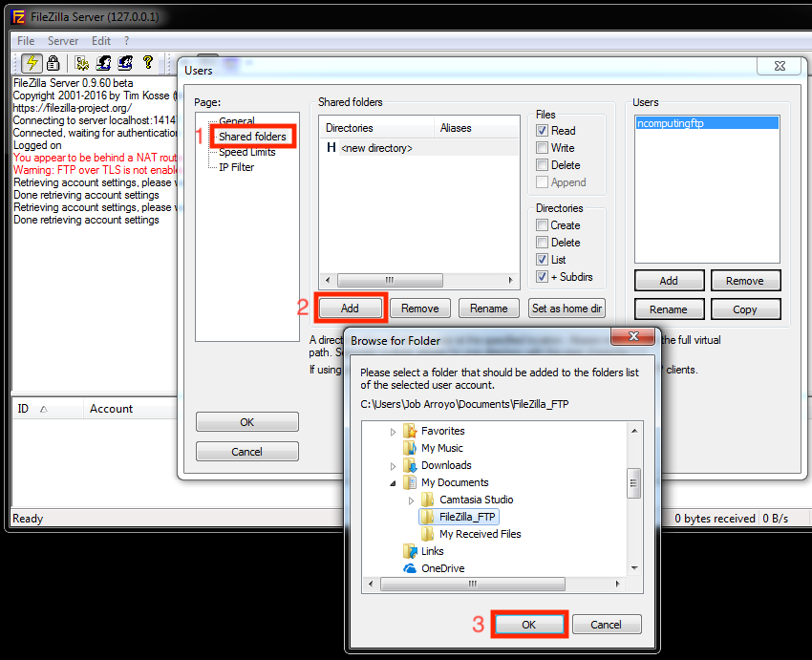Image resolution: width=812 pixels, height=660 pixels.
Task: Click Add under Shared folders directories list
Action: [x=350, y=308]
